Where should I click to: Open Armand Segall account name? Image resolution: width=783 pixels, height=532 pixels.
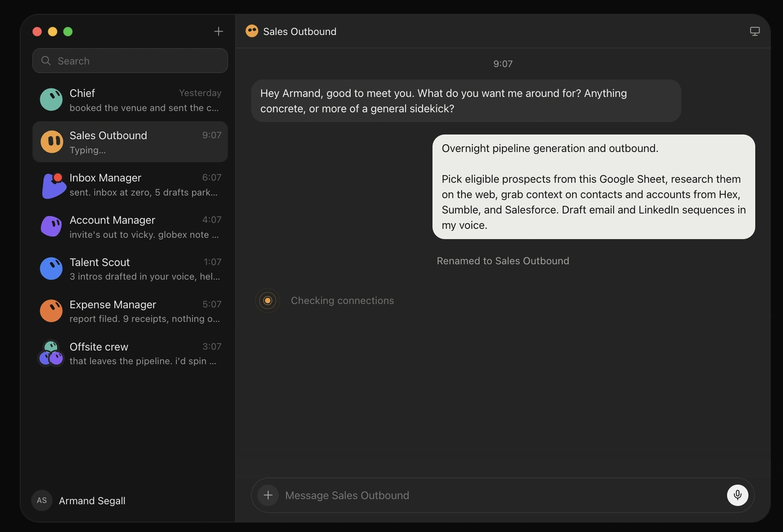[92, 501]
